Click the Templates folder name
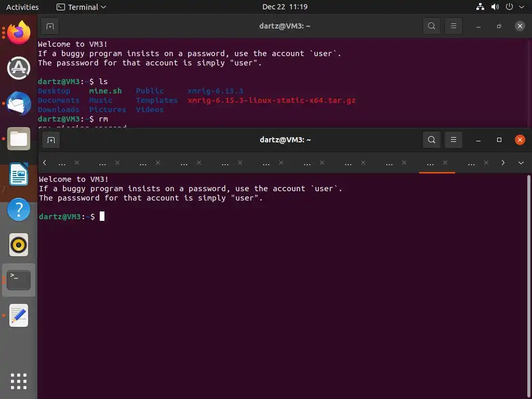The image size is (532, 399). [x=157, y=100]
